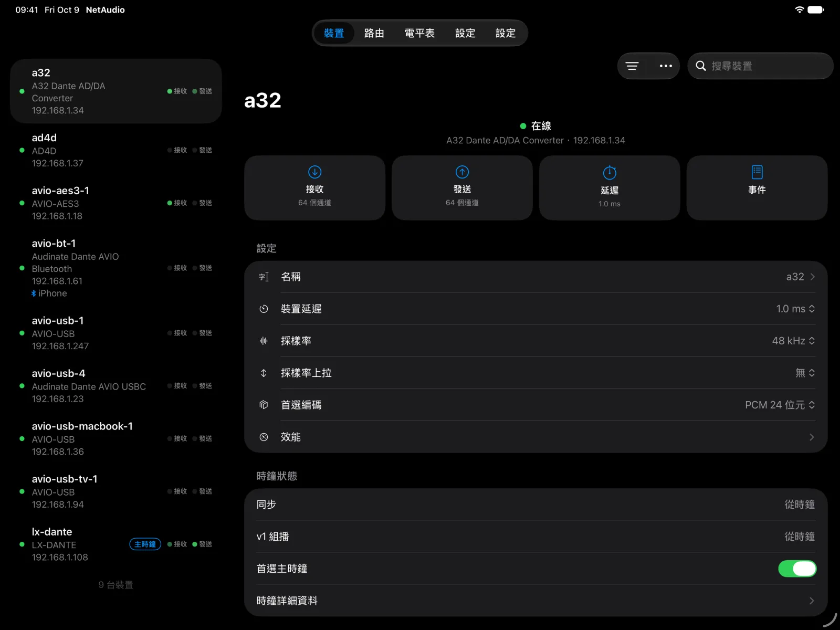Open the 發送 64 個通道 card

point(462,187)
